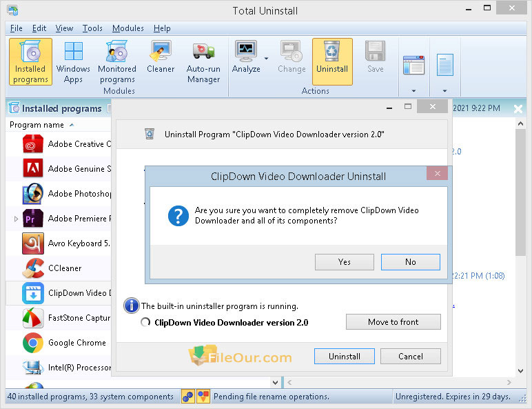Open Analyze dropdown arrow
Image resolution: width=532 pixels, height=409 pixels.
coord(266,59)
